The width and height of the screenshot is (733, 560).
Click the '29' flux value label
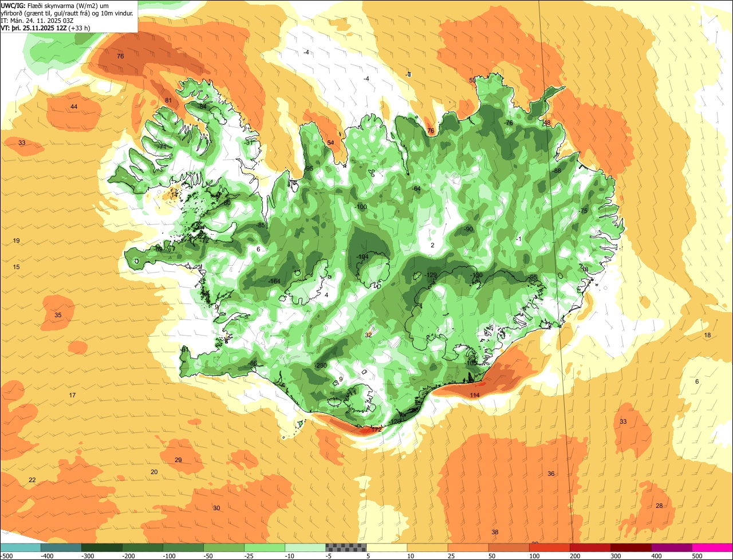pos(178,460)
